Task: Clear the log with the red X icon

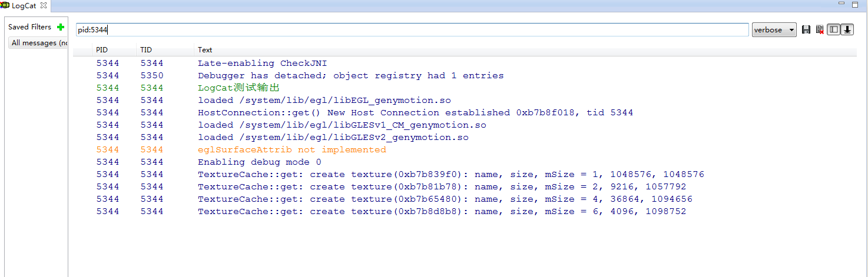Action: (820, 29)
